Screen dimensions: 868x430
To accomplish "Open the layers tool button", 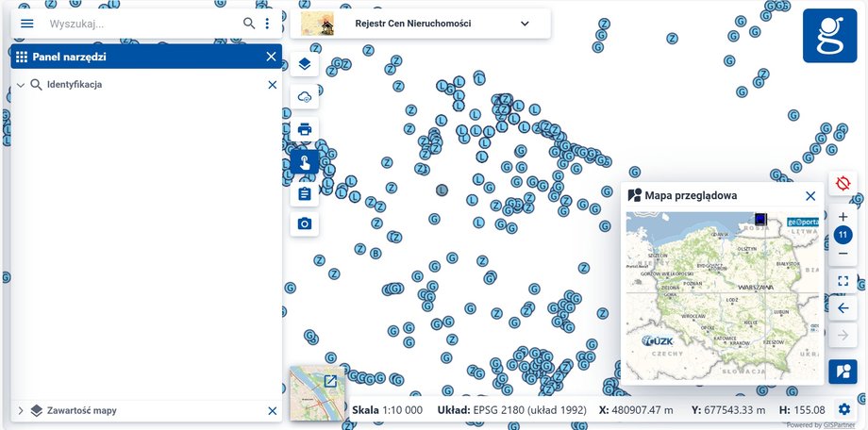I will point(305,64).
